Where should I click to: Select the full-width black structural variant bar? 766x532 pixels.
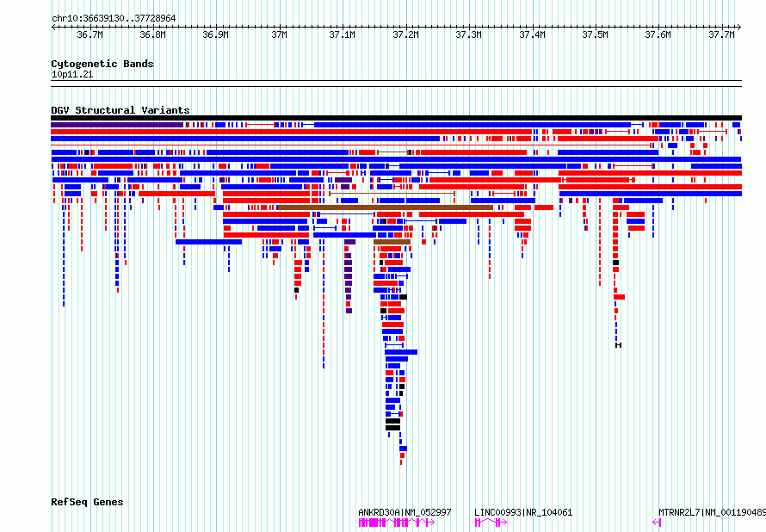point(396,118)
